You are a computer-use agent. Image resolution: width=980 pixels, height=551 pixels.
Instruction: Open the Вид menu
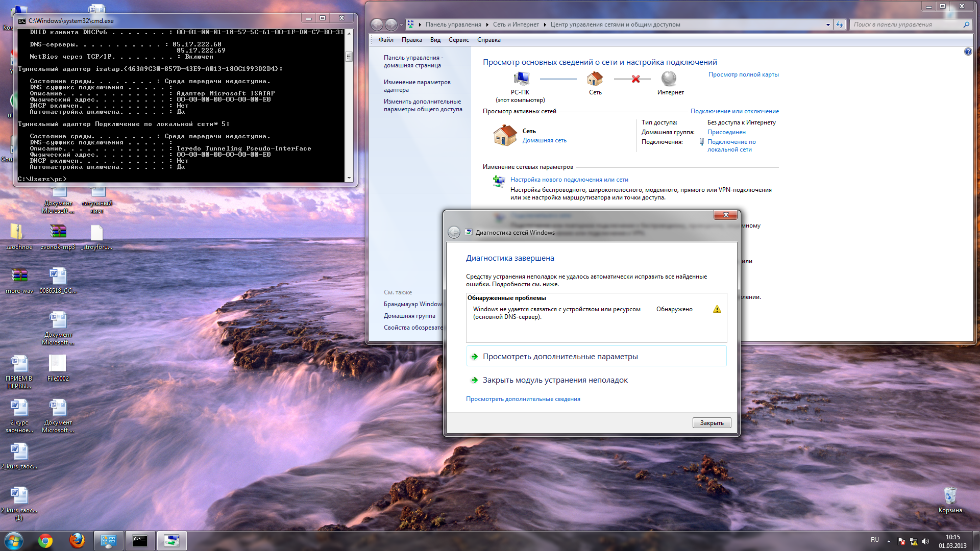coord(435,40)
